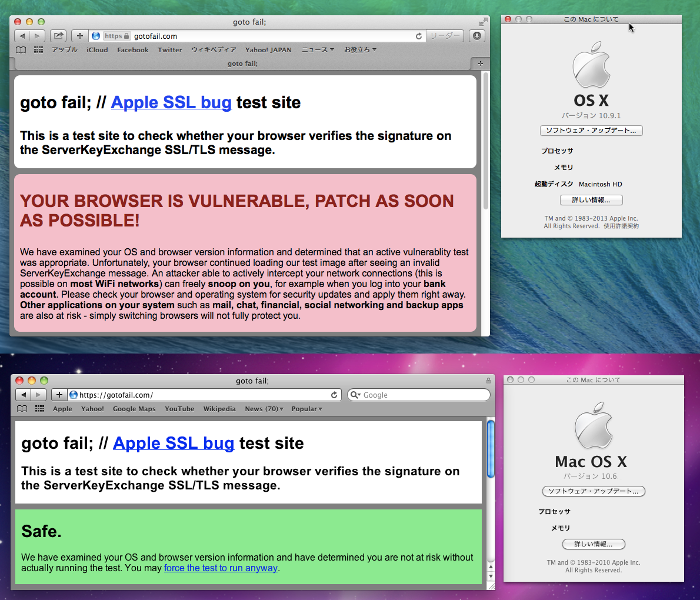Open Yahoo! bookmark in bottom Safari
The height and width of the screenshot is (600, 700).
pos(92,409)
